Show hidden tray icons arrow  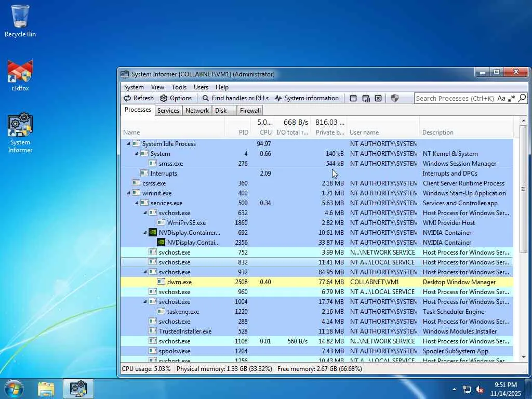point(454,390)
